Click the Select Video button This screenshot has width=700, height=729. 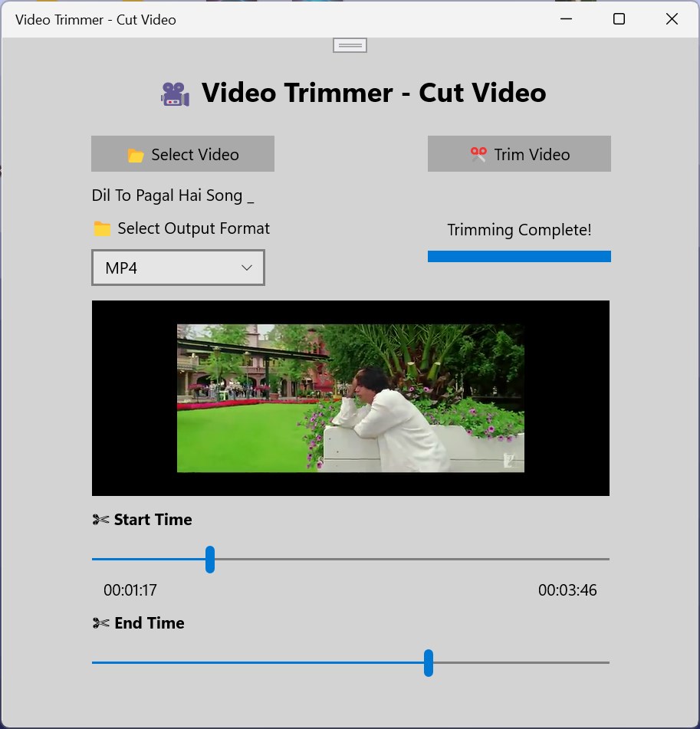pyautogui.click(x=182, y=154)
